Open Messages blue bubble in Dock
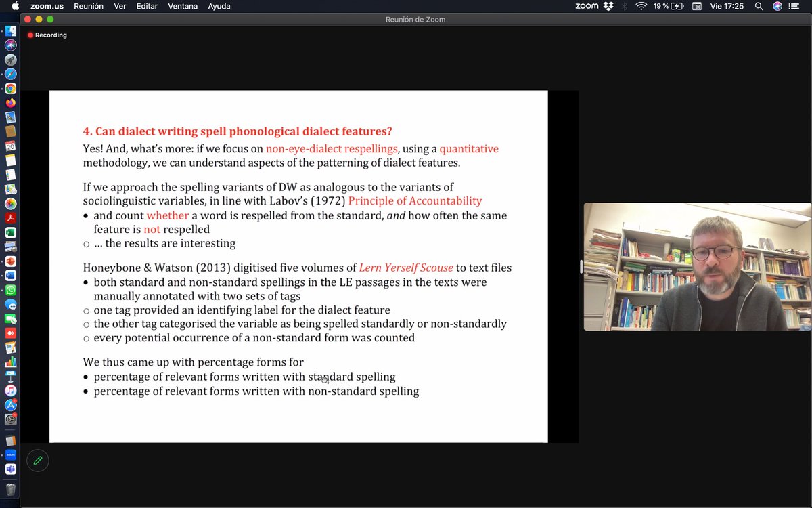Image resolution: width=812 pixels, height=508 pixels. pyautogui.click(x=10, y=304)
